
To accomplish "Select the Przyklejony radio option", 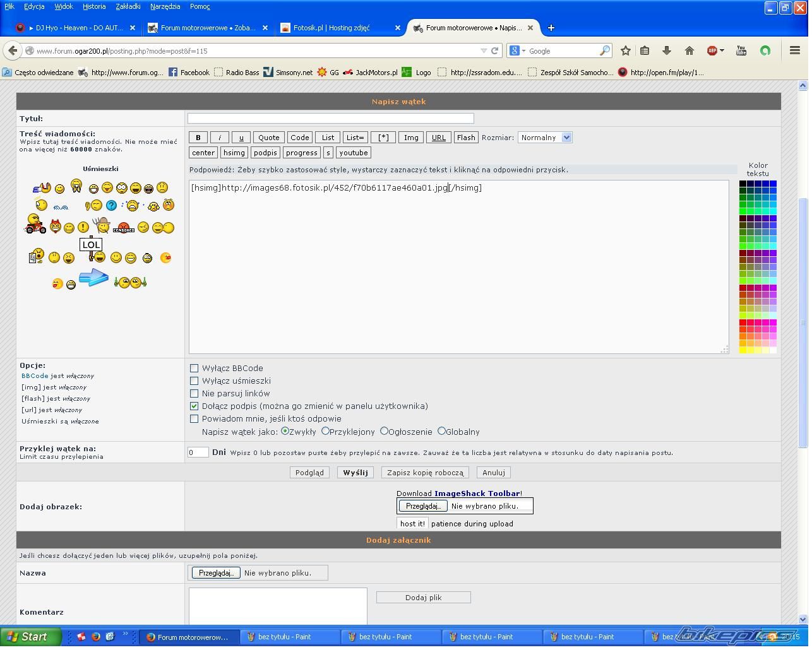I will click(325, 431).
